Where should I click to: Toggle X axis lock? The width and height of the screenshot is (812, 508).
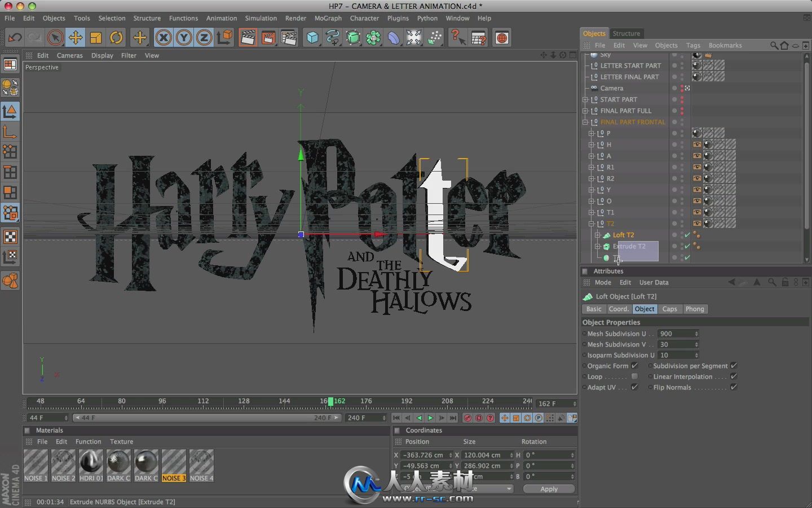tap(164, 38)
